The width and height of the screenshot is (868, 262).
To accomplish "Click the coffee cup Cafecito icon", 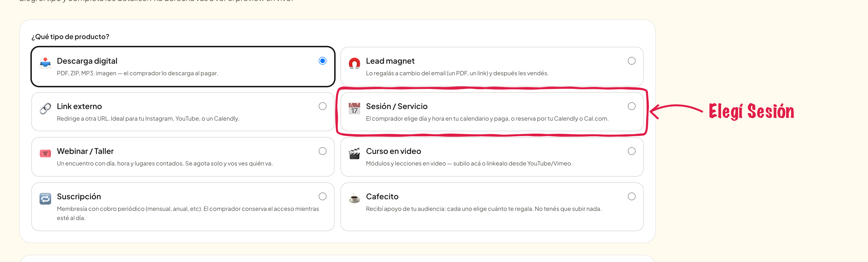I will coord(354,199).
